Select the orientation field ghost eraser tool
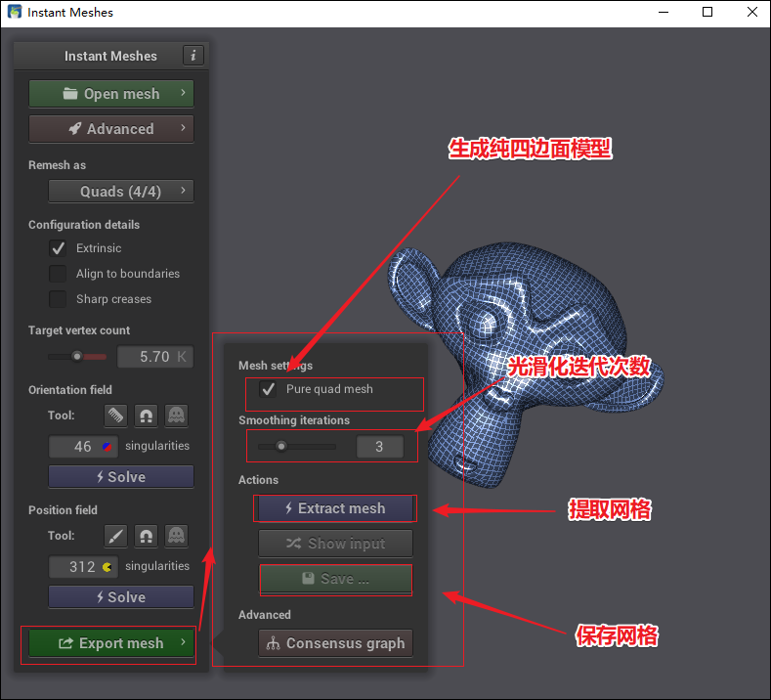Image resolution: width=771 pixels, height=700 pixels. (x=176, y=416)
